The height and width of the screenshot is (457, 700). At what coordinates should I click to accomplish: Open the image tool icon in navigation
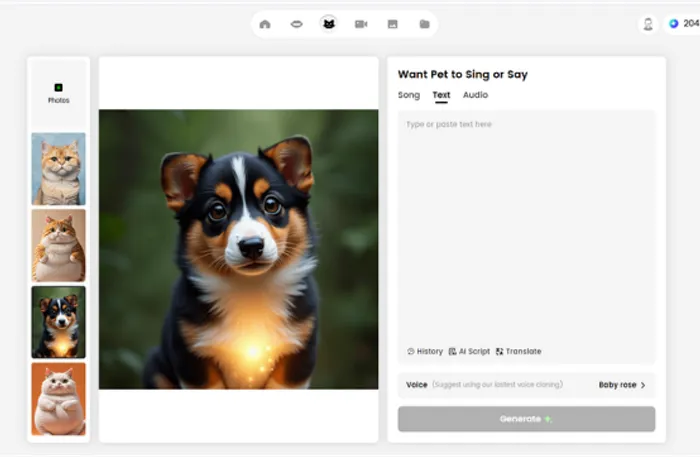pos(393,24)
